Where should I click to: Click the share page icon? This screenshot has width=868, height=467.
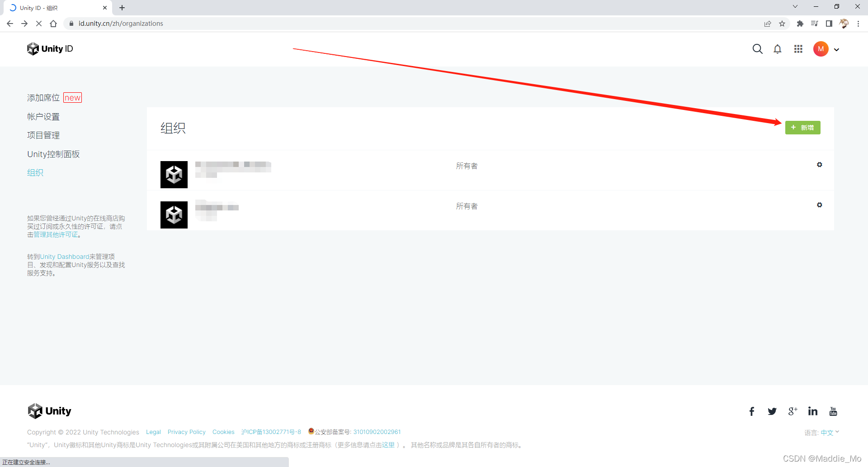(768, 24)
